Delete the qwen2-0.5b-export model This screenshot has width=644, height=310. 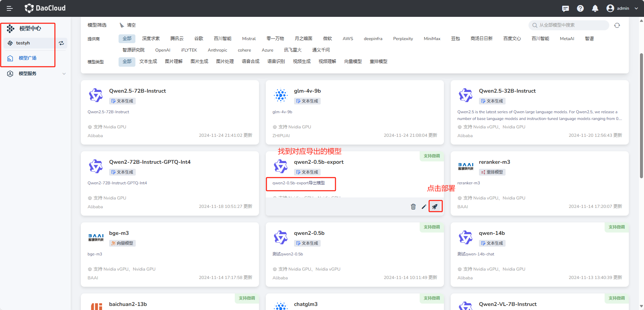point(413,207)
